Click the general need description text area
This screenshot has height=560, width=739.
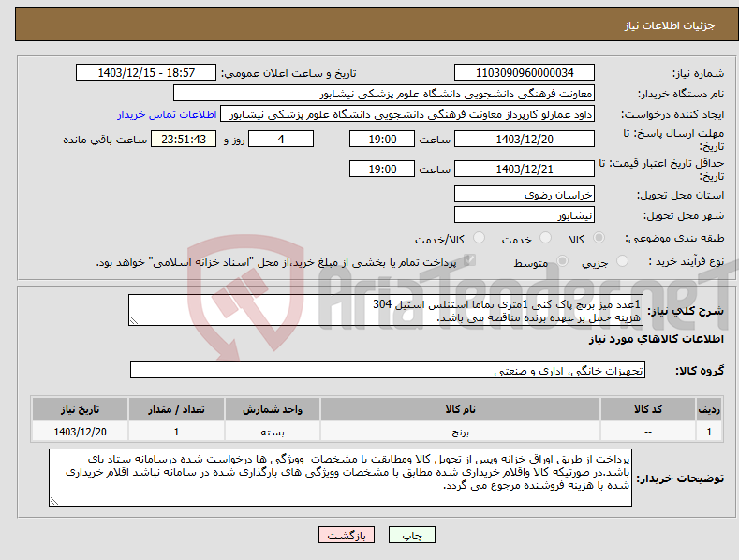(386, 310)
